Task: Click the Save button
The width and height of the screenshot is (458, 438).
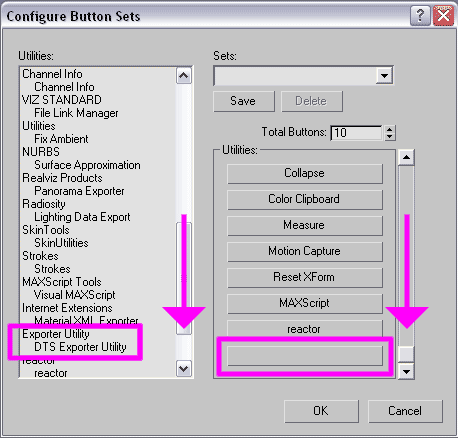Action: click(244, 101)
